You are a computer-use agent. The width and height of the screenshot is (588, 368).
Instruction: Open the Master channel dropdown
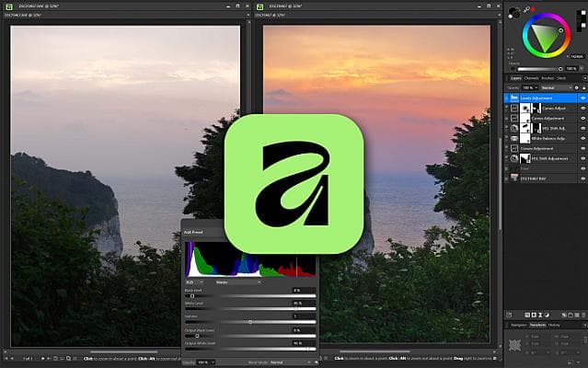(238, 282)
